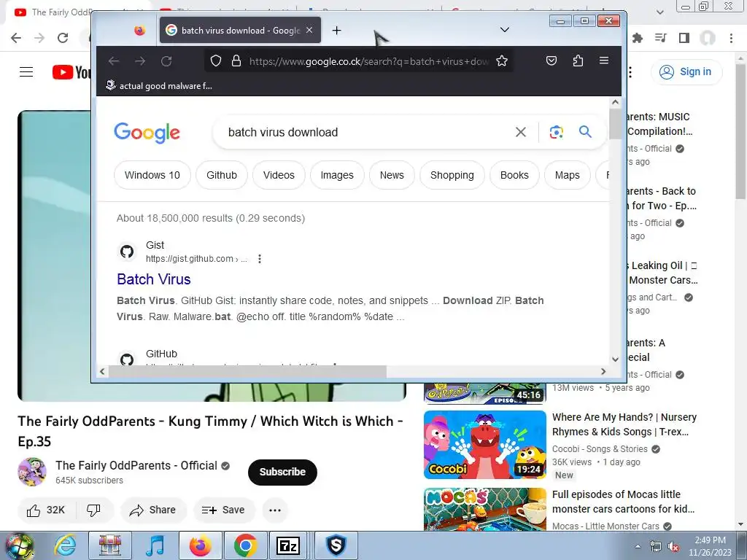This screenshot has height=560, width=747.
Task: Select the Windows 10 filter chip
Action: [x=152, y=175]
